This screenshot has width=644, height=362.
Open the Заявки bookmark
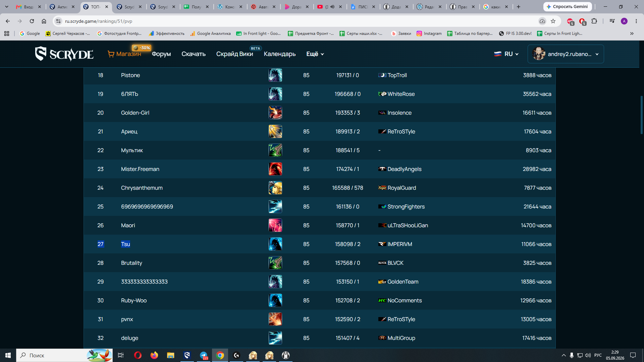click(x=401, y=34)
